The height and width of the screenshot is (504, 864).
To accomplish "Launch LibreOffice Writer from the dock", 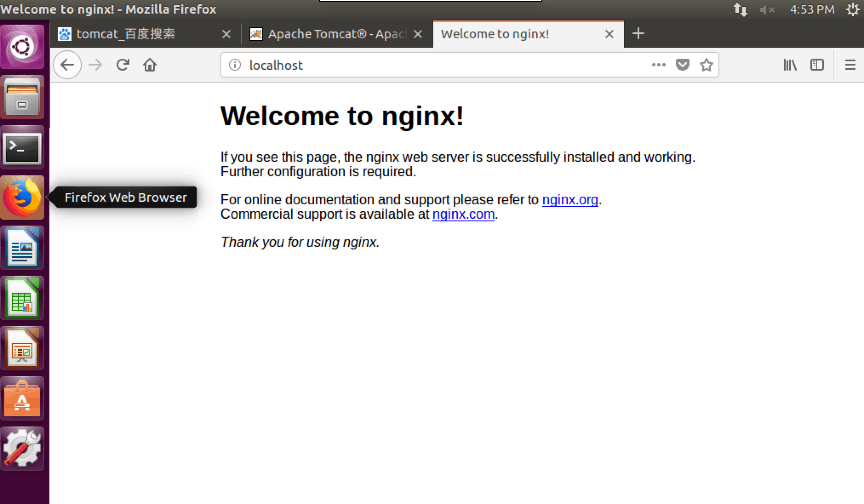I will point(22,248).
